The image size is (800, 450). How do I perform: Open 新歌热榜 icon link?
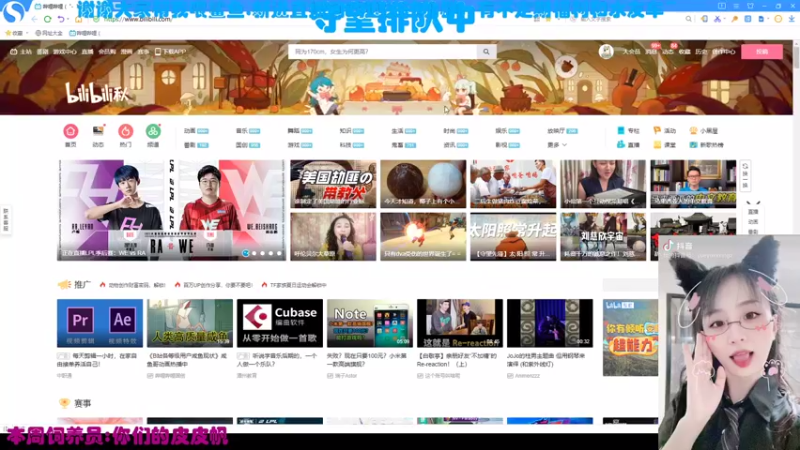(707, 145)
